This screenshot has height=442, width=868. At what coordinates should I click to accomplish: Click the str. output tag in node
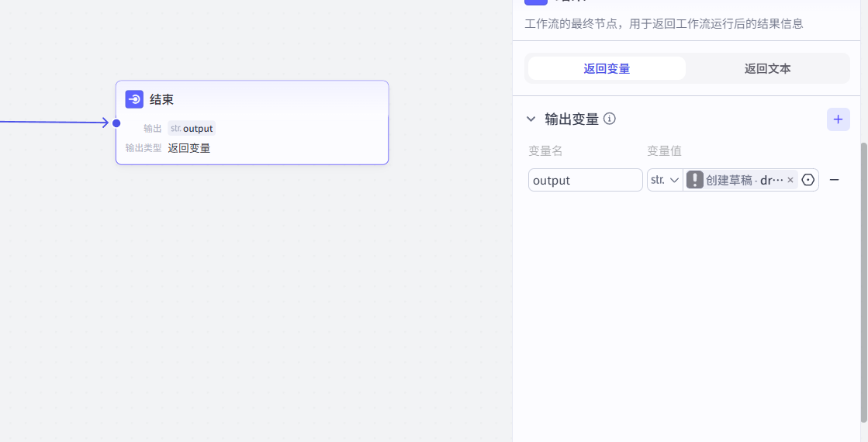pyautogui.click(x=192, y=129)
